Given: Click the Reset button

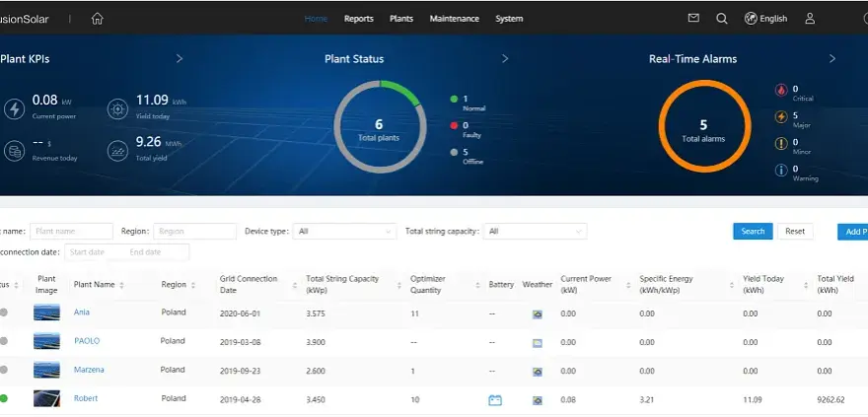Looking at the screenshot, I should 795,232.
